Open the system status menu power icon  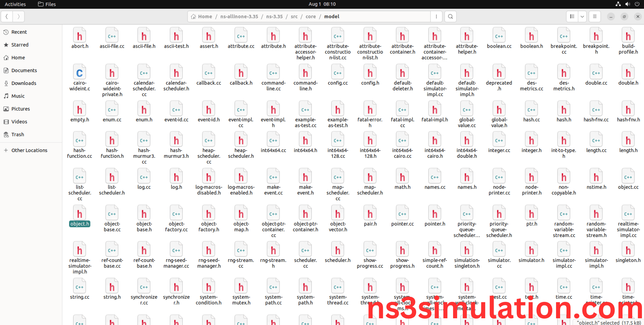click(x=637, y=4)
